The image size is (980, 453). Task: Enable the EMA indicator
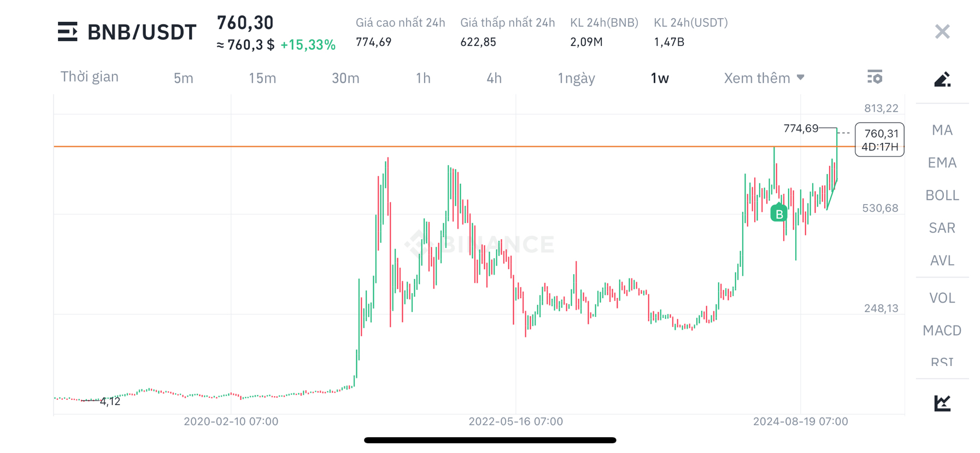[x=942, y=162]
